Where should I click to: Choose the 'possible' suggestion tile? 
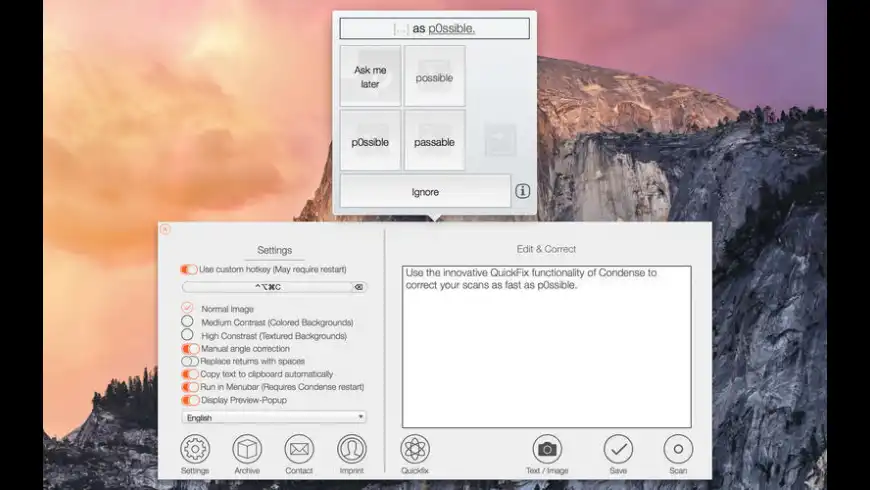pos(434,76)
